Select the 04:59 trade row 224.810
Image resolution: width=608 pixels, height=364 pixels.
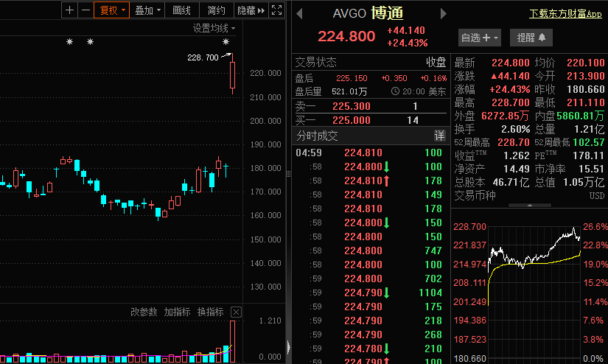click(x=369, y=153)
